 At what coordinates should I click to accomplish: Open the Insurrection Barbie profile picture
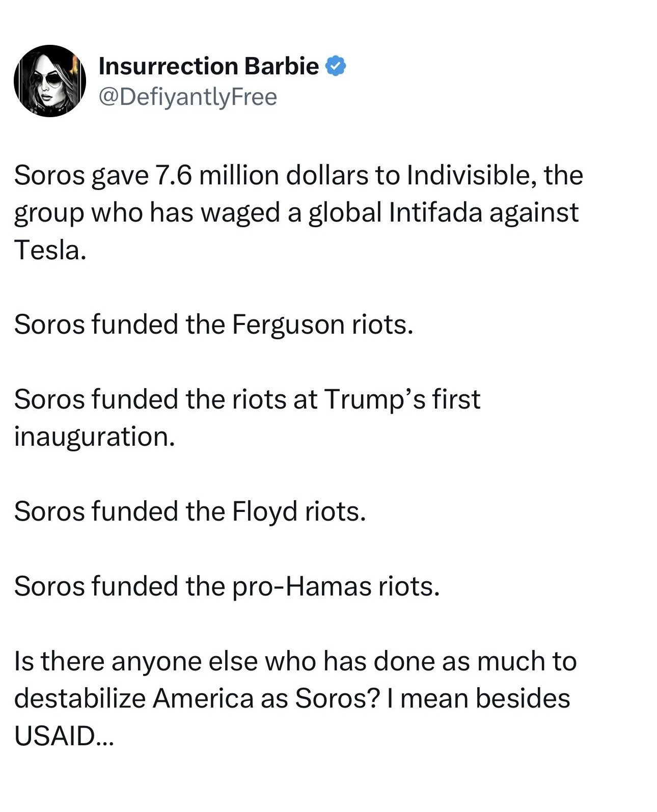click(x=49, y=81)
